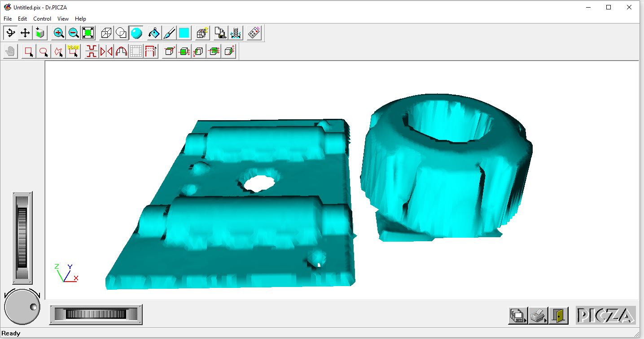This screenshot has width=644, height=339.
Task: Choose the rectangle selection tool
Action: point(29,52)
